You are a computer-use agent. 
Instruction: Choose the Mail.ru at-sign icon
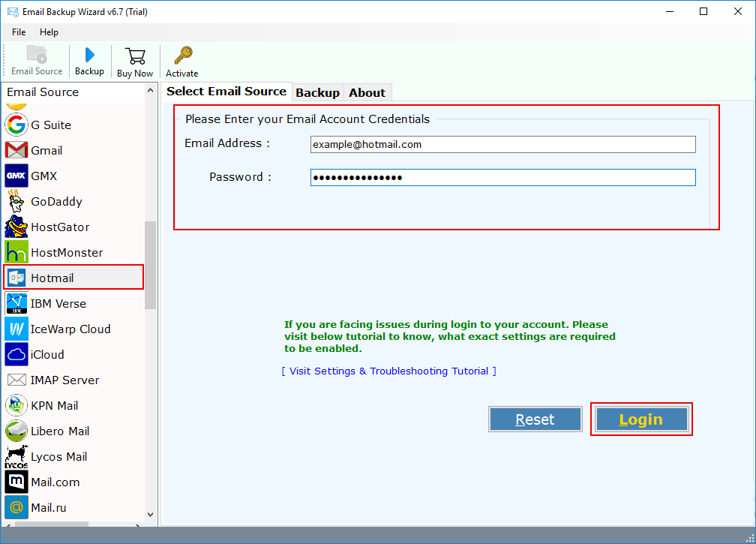(x=16, y=507)
